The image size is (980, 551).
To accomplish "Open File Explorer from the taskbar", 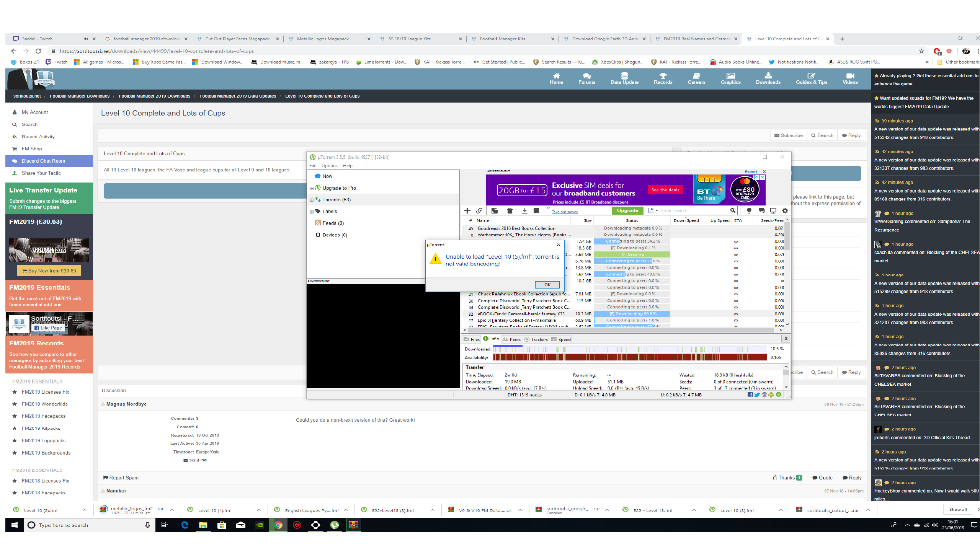I will (x=203, y=525).
